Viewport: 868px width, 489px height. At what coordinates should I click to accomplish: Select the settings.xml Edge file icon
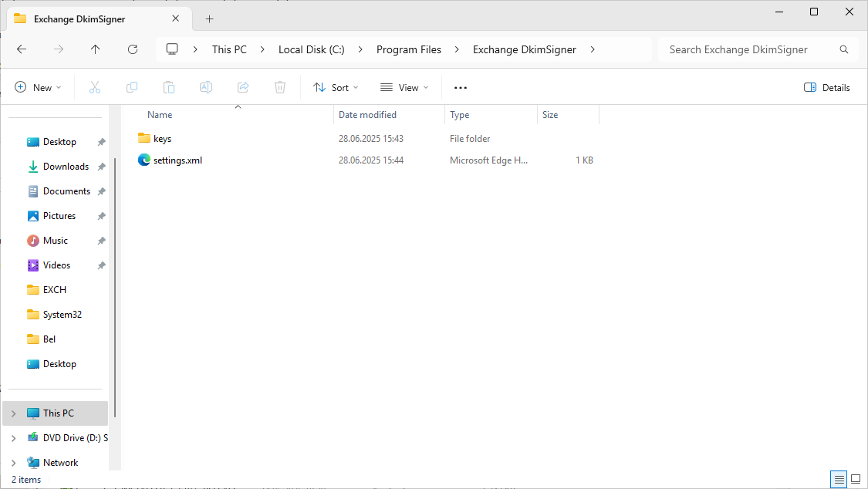point(144,160)
